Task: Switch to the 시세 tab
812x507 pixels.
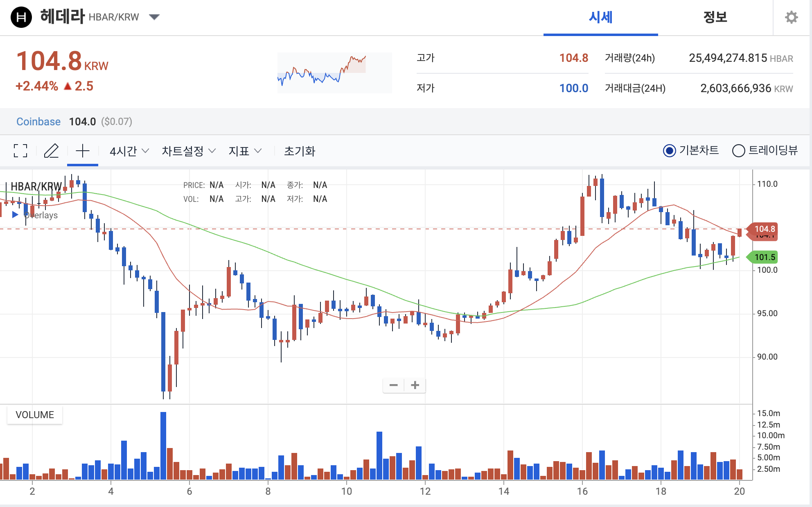Action: 600,17
